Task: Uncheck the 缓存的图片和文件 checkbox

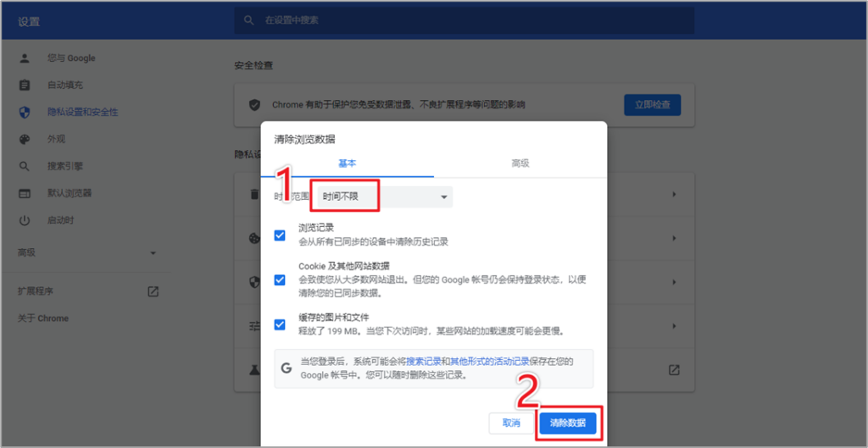Action: point(280,324)
